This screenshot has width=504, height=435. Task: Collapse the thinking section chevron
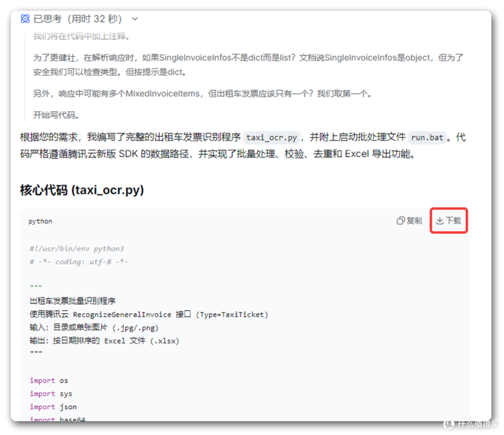(x=135, y=19)
